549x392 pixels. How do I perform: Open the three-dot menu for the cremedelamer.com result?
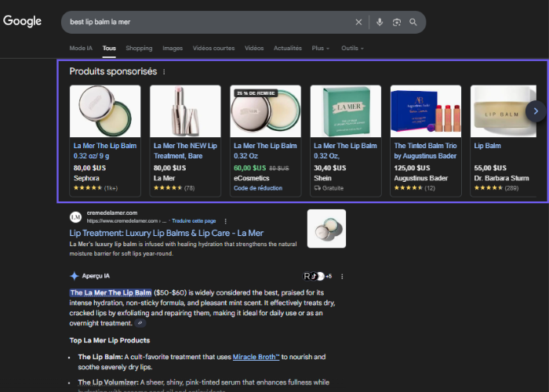point(226,221)
